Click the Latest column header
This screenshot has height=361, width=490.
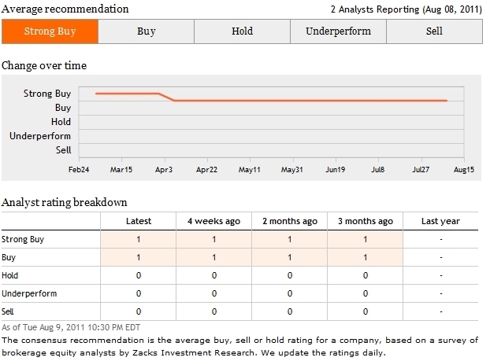138,221
